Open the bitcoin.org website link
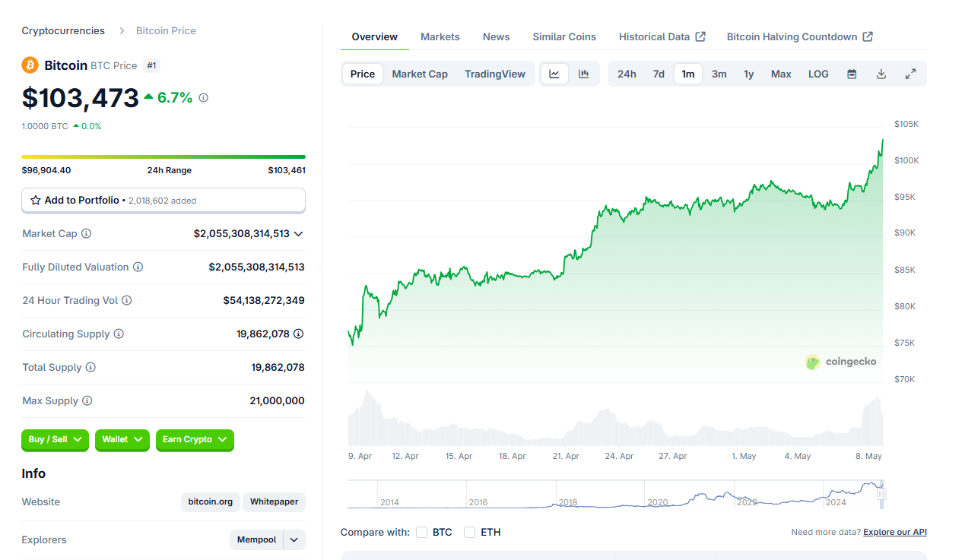 211,501
